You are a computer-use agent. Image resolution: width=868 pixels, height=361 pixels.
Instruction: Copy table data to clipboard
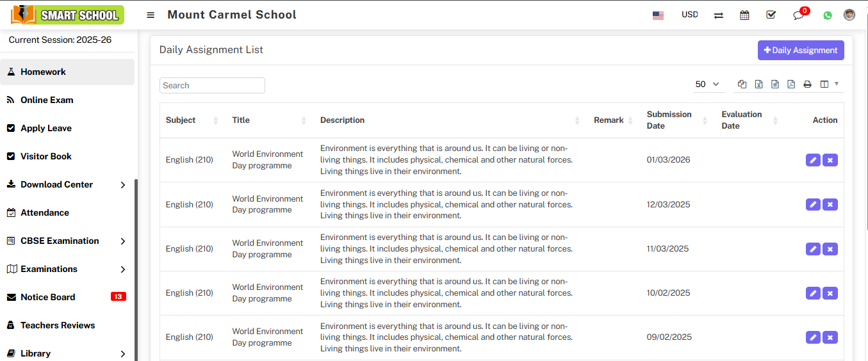click(742, 84)
